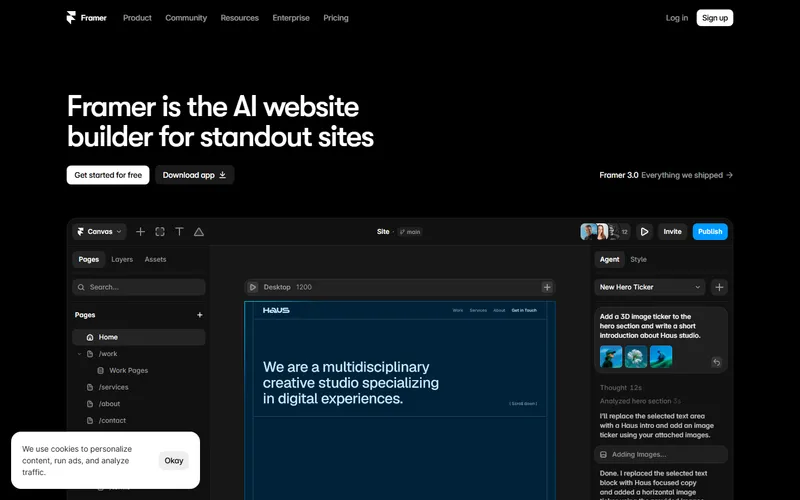This screenshot has height=500, width=800.
Task: Open the Canvas dropdown in editor
Action: 99,232
